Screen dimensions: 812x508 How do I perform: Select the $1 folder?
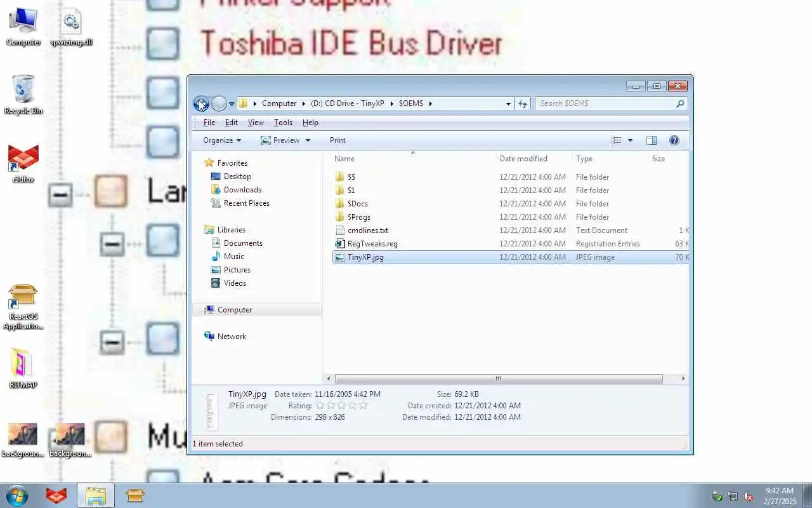[351, 190]
